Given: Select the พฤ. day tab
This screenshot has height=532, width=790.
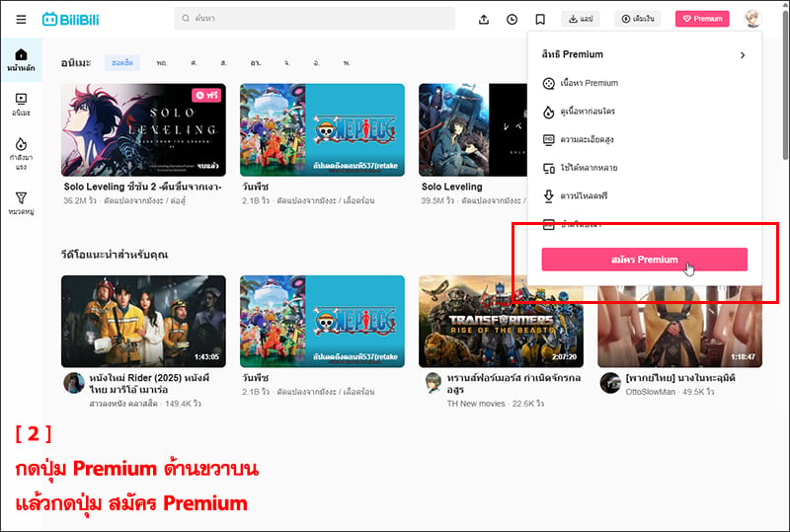Looking at the screenshot, I should (x=162, y=63).
